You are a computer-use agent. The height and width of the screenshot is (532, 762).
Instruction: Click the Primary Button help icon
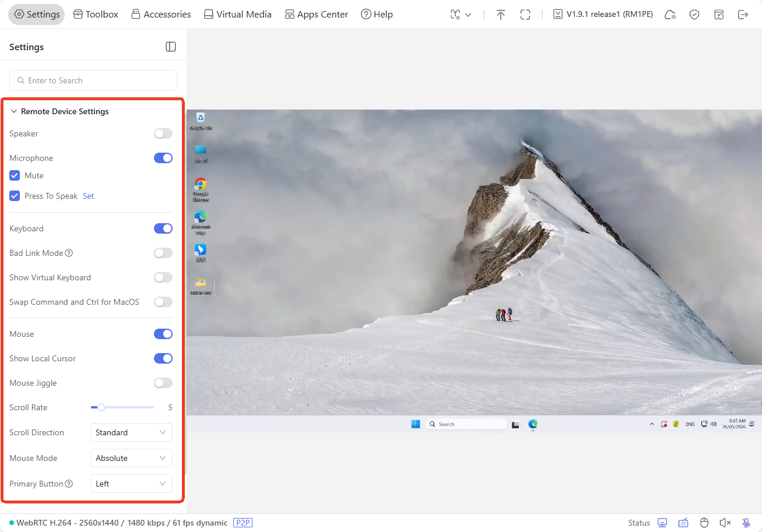click(69, 484)
